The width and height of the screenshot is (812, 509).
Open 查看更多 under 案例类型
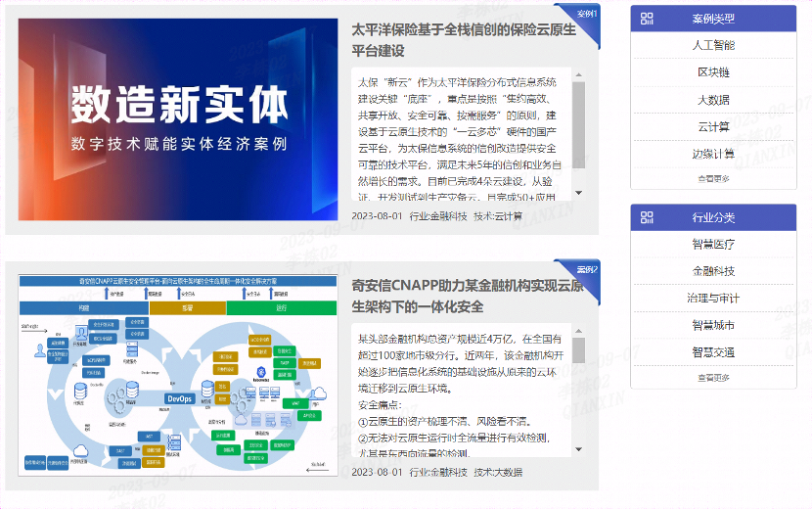tap(713, 179)
